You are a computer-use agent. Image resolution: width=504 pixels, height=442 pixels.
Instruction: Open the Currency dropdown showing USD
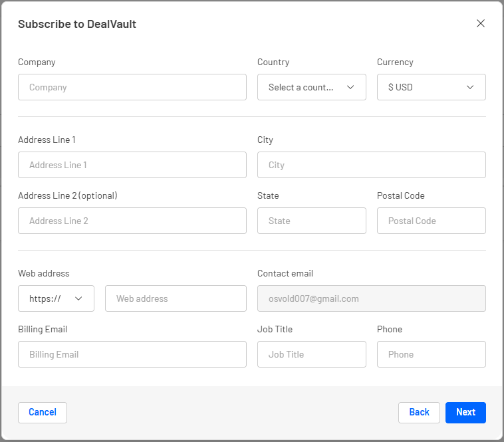click(432, 87)
